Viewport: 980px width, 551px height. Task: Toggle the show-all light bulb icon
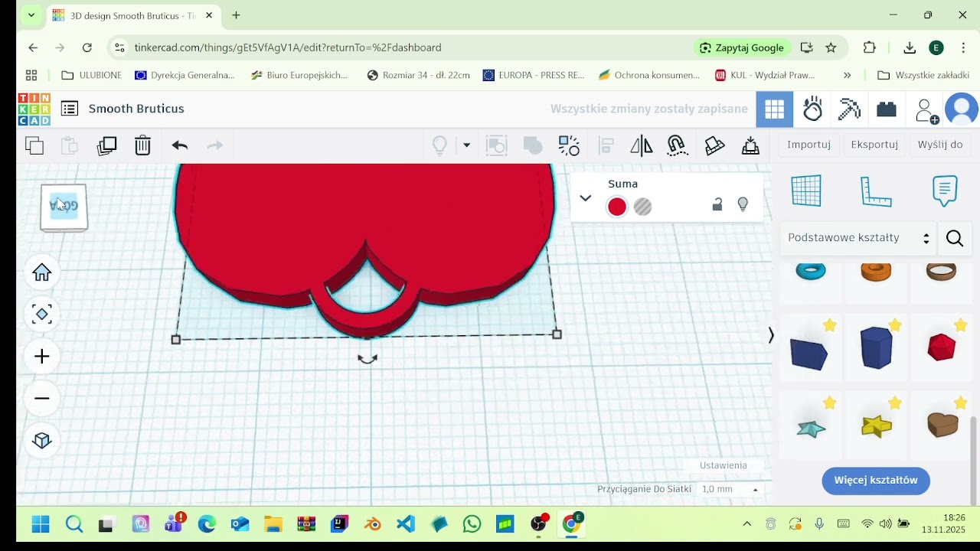point(439,145)
